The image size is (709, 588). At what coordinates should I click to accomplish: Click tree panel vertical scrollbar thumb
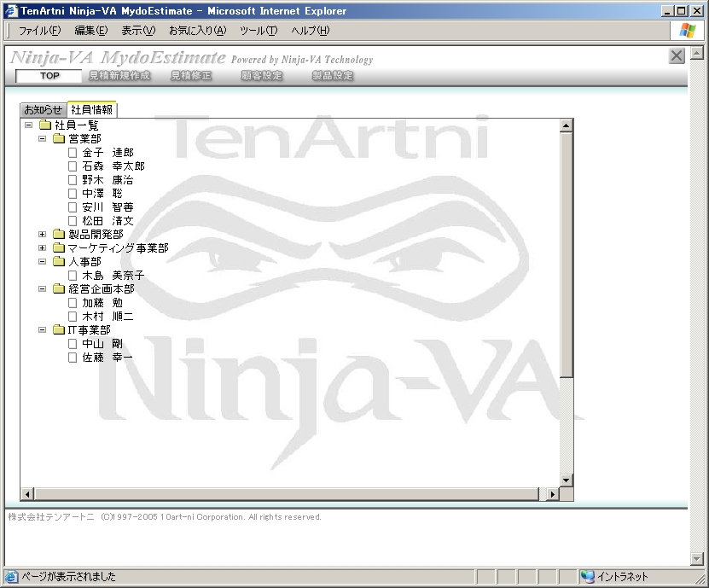(x=567, y=254)
